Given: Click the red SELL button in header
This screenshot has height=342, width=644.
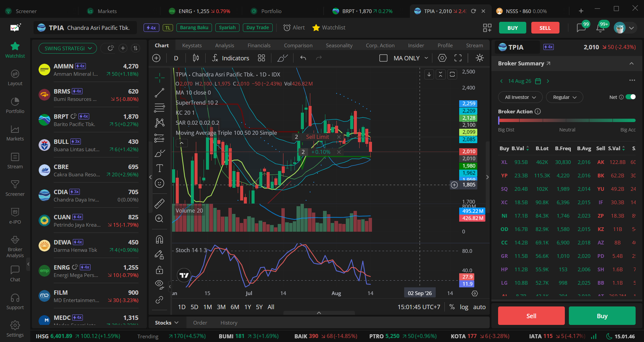Looking at the screenshot, I should [545, 28].
